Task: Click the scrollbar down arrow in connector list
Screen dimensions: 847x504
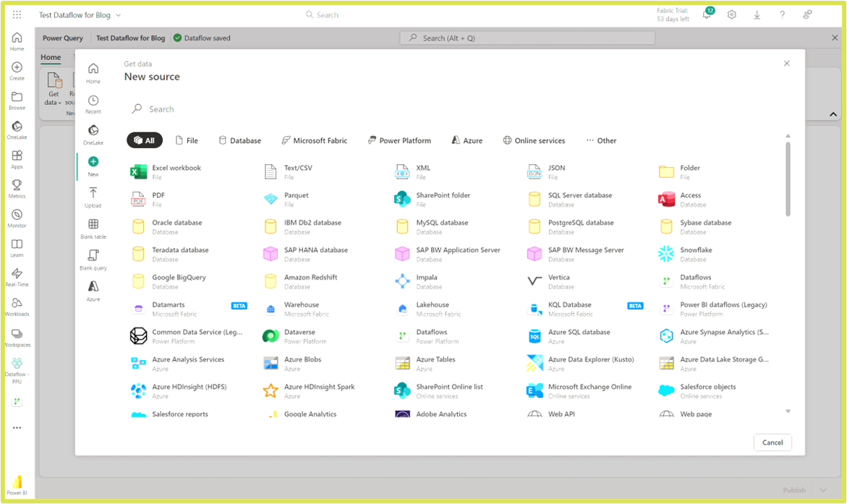Action: tap(788, 411)
